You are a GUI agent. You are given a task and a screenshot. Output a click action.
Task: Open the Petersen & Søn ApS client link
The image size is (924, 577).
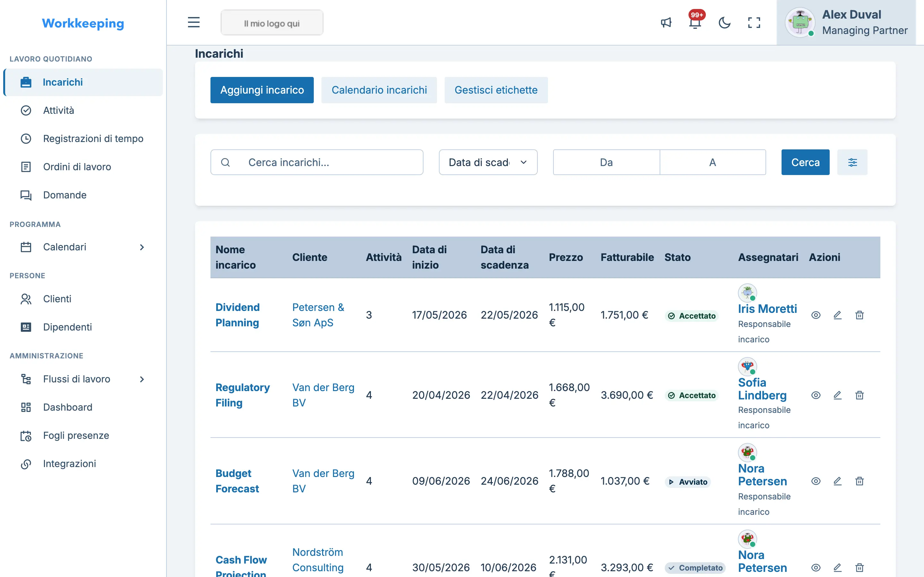click(x=318, y=315)
